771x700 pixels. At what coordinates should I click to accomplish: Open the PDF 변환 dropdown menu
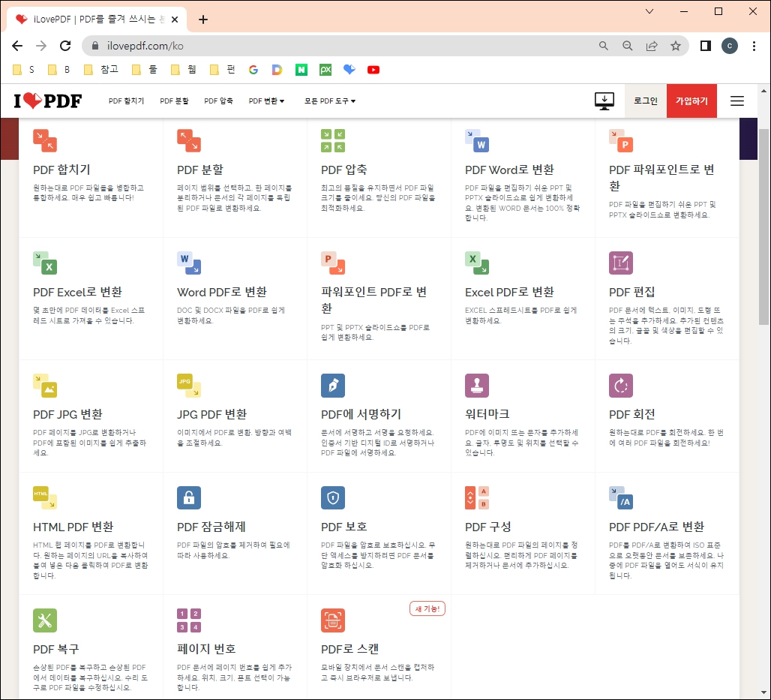click(266, 101)
